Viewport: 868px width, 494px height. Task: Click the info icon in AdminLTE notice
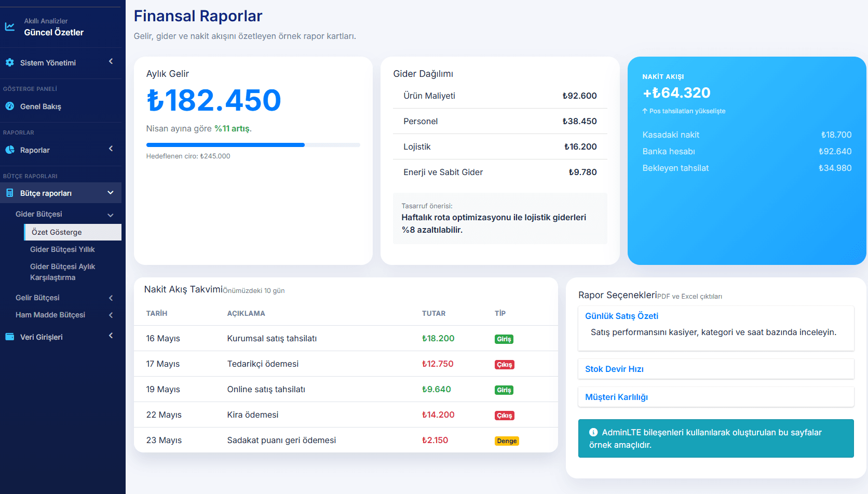click(x=593, y=432)
